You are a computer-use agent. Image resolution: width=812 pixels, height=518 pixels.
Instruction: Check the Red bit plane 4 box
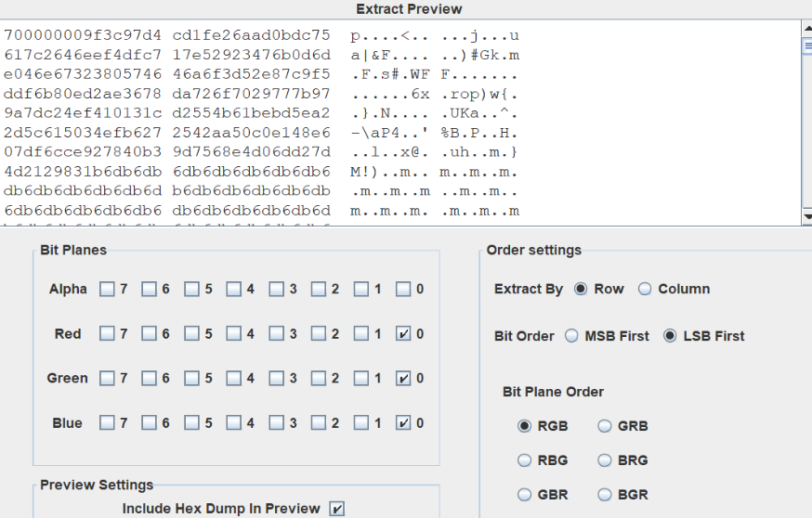point(234,334)
